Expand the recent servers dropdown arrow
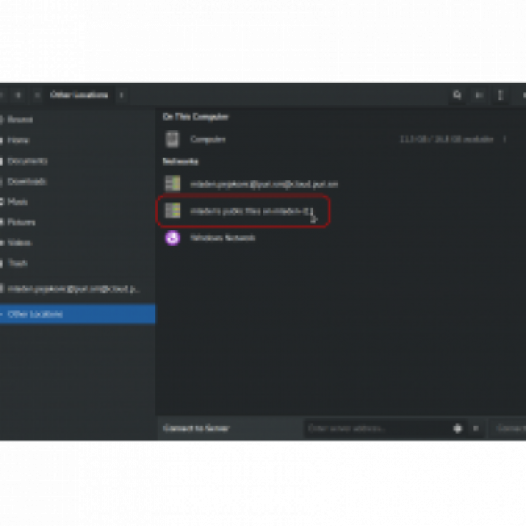This screenshot has height=526, width=526. [x=476, y=428]
